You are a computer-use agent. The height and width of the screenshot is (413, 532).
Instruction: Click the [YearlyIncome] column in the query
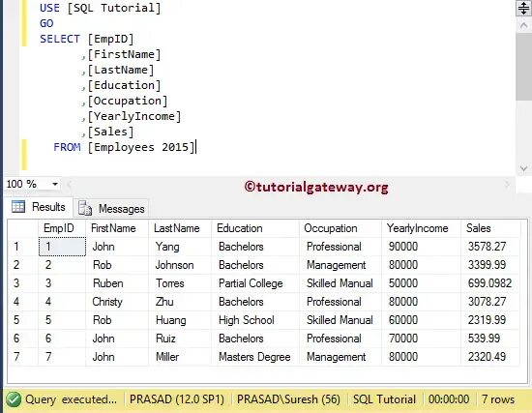click(x=134, y=116)
